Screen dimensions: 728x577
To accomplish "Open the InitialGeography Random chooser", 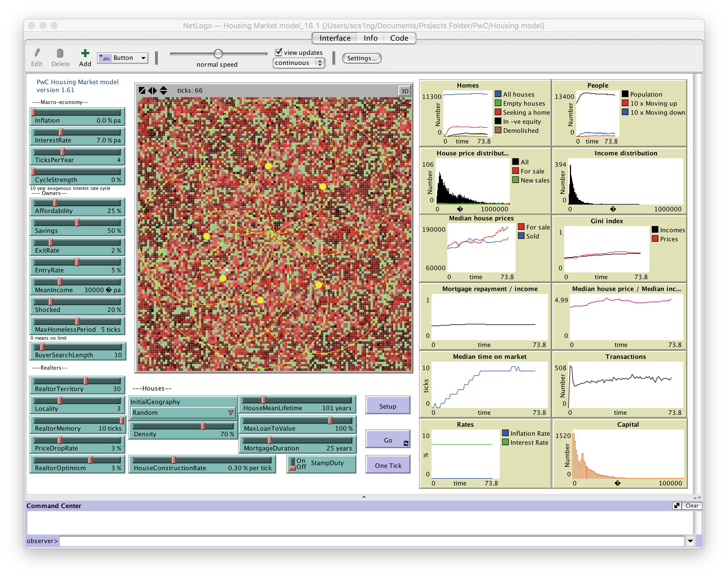I will 183,413.
